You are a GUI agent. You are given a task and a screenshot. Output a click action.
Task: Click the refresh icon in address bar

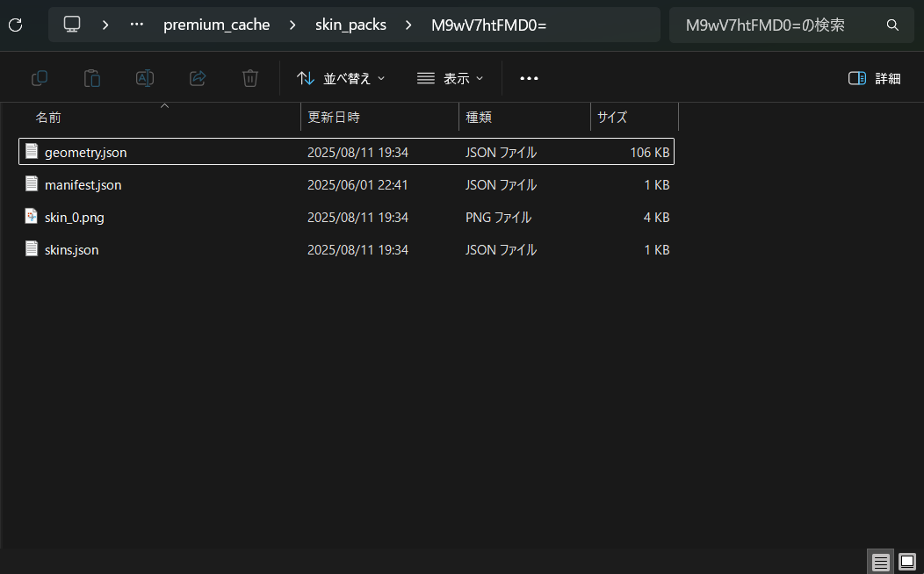[x=15, y=25]
